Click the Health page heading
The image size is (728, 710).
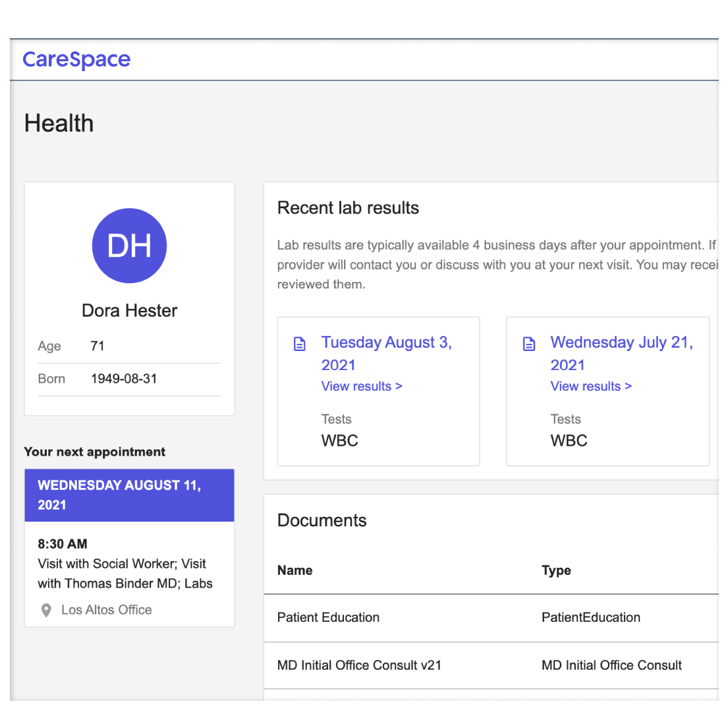59,123
